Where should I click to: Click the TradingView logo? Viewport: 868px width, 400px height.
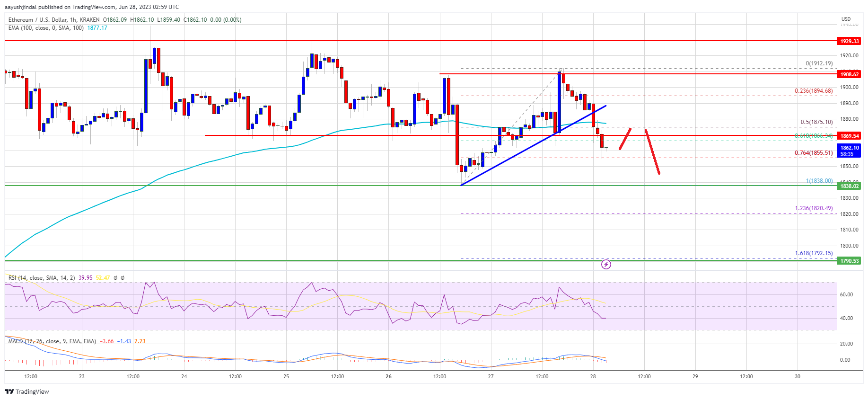[x=27, y=391]
